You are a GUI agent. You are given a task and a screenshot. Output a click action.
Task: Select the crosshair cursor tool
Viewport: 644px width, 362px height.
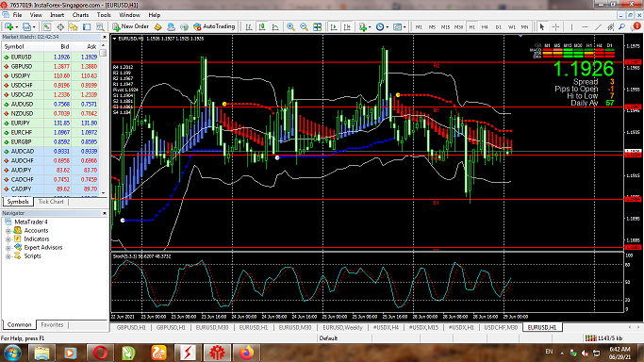(x=555, y=26)
